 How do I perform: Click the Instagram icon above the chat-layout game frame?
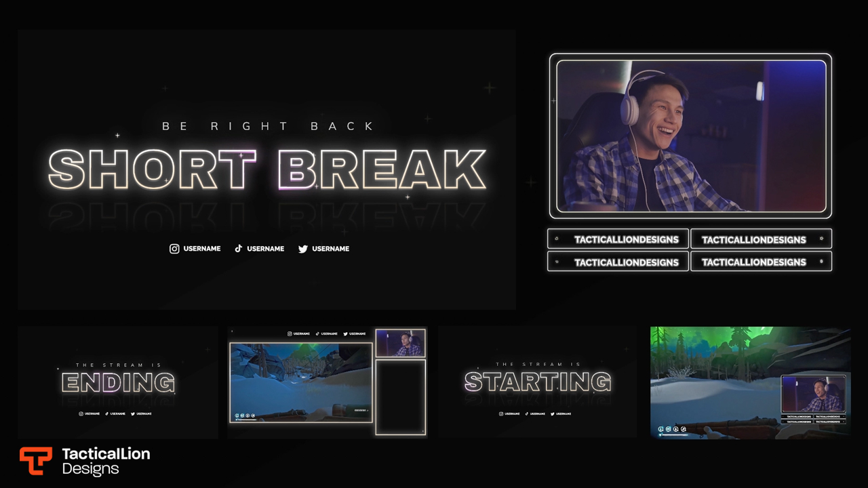(x=290, y=333)
